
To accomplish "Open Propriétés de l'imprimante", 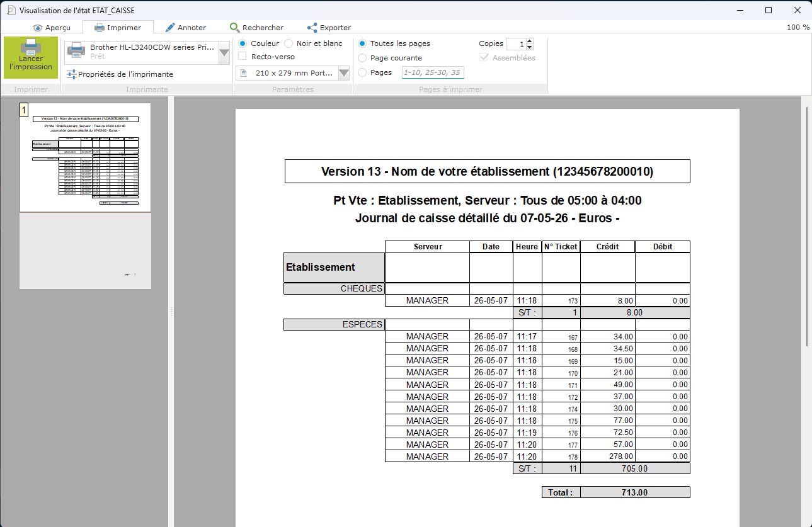I will (x=120, y=74).
